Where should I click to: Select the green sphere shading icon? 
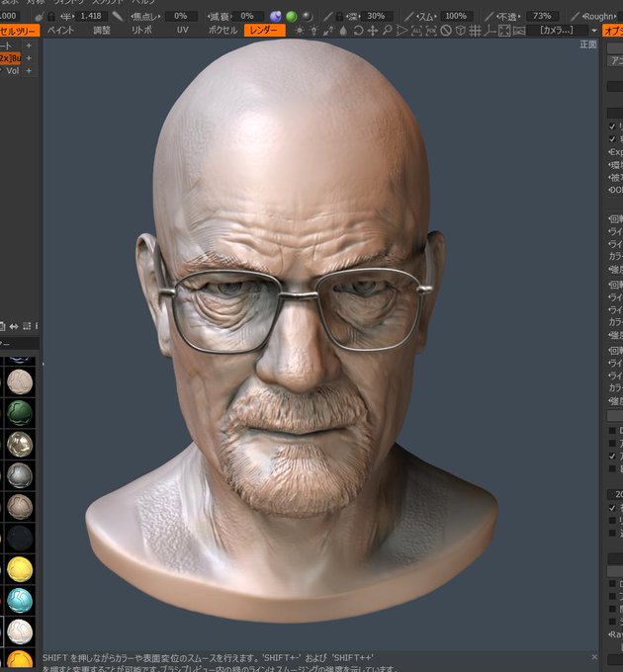click(292, 17)
